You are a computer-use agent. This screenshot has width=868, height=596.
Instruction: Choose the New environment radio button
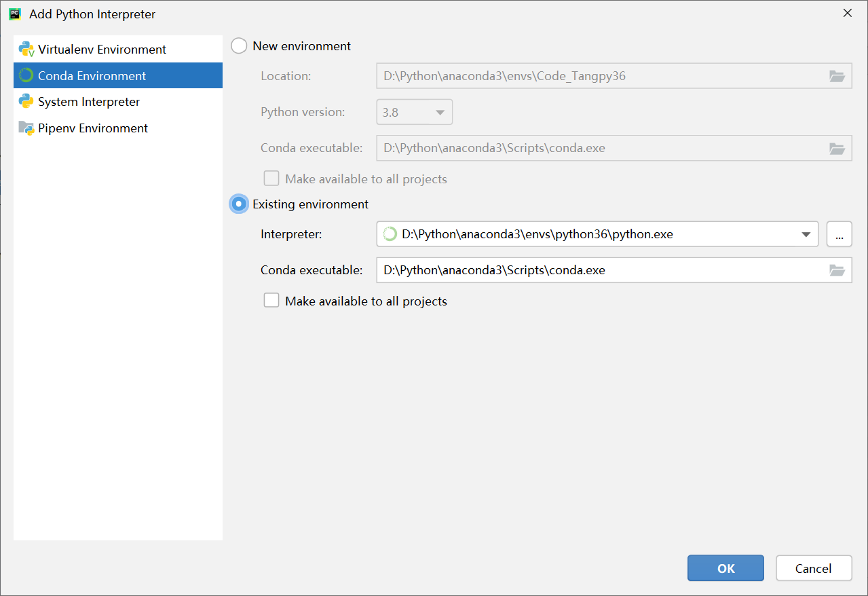239,46
